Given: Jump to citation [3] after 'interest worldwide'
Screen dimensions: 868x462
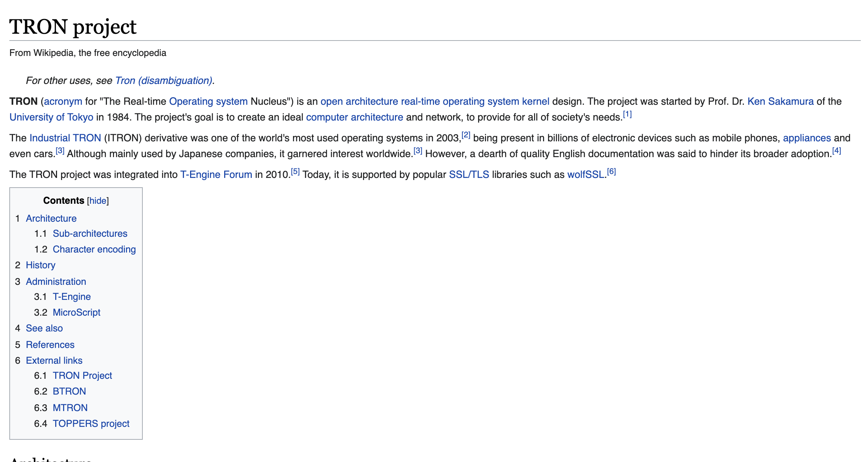Looking at the screenshot, I should pos(418,151).
